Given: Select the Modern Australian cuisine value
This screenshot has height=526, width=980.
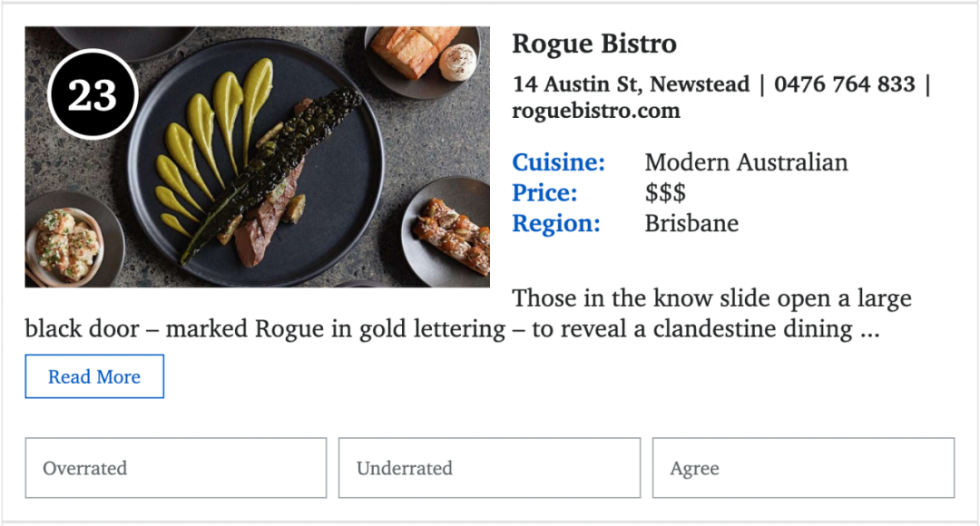Looking at the screenshot, I should click(x=746, y=162).
